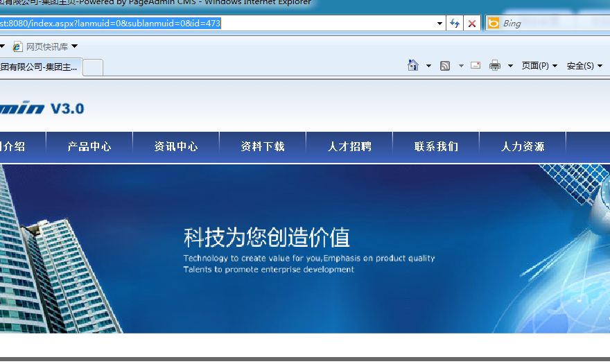The image size is (610, 364).
Task: Go to 产品中心 navigation item
Action: click(x=89, y=146)
